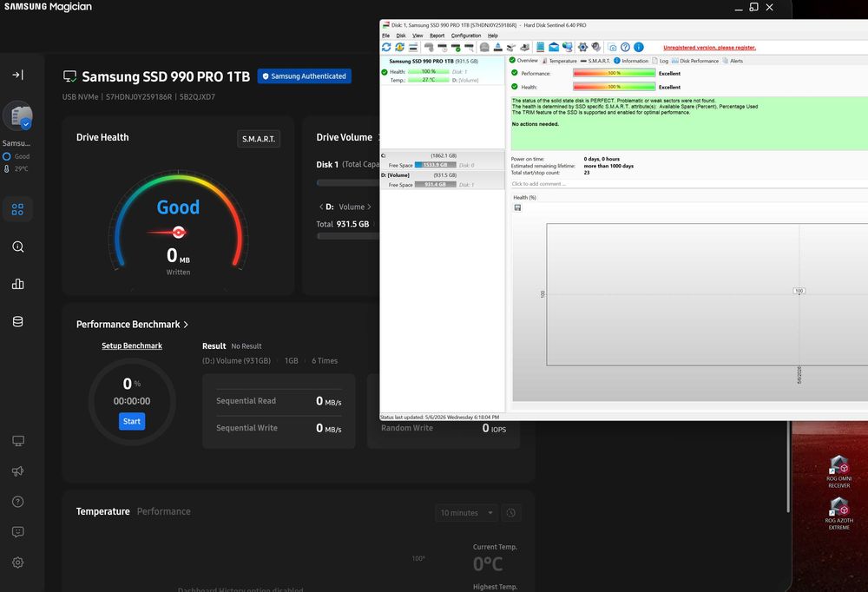This screenshot has width=868, height=592.
Task: Open the settings gear in Magician sidebar
Action: pos(17,562)
